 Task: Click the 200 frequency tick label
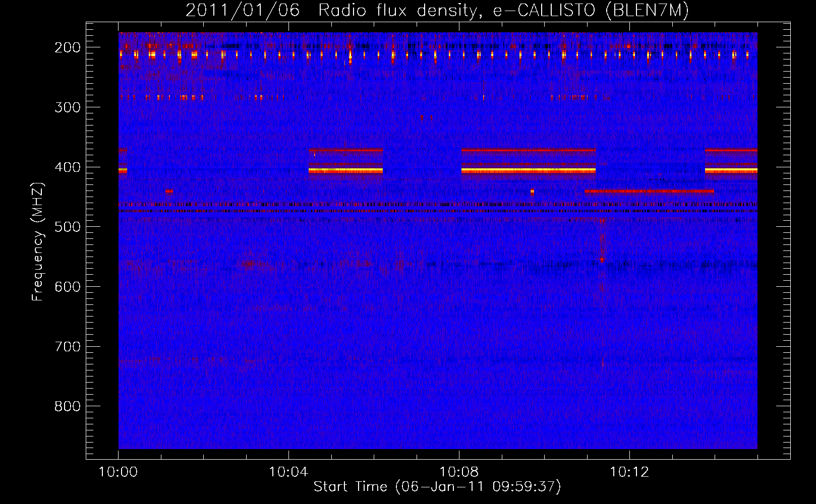click(68, 47)
